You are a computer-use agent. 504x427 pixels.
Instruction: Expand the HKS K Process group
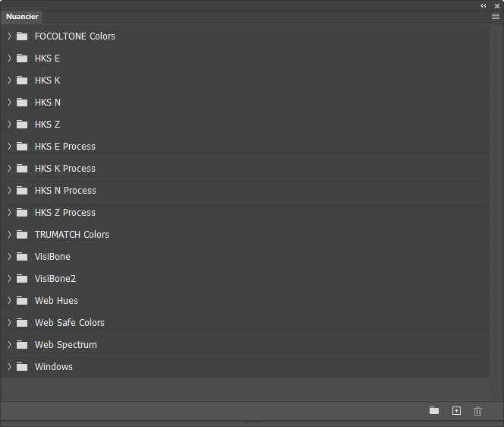click(9, 168)
